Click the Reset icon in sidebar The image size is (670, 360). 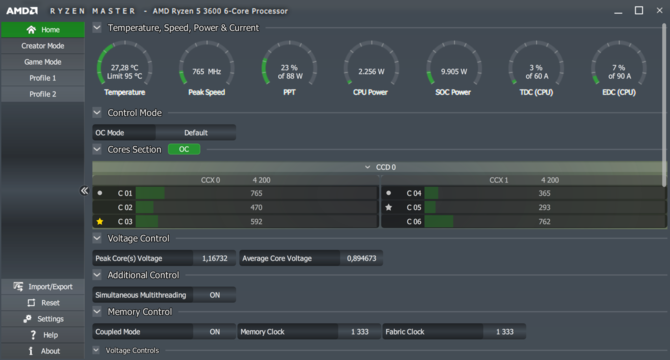coord(31,303)
